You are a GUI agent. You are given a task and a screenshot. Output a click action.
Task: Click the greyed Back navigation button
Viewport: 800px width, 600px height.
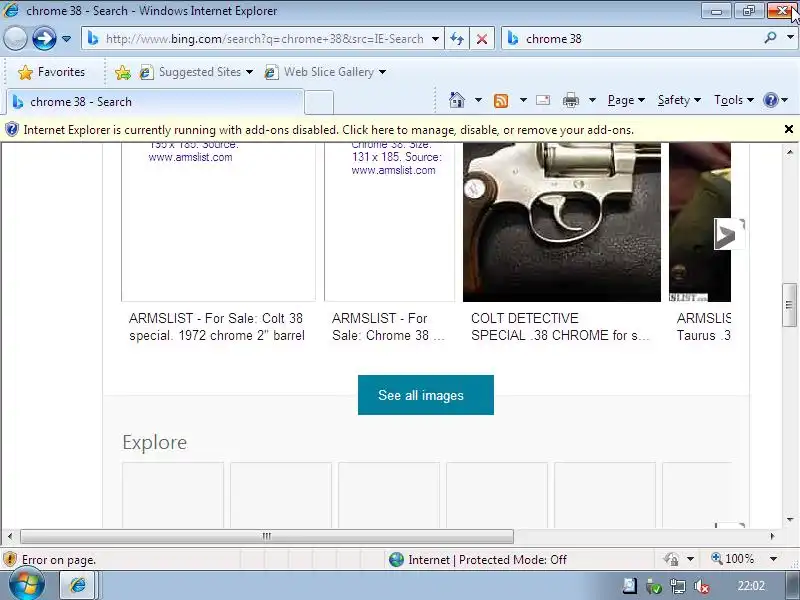point(15,38)
